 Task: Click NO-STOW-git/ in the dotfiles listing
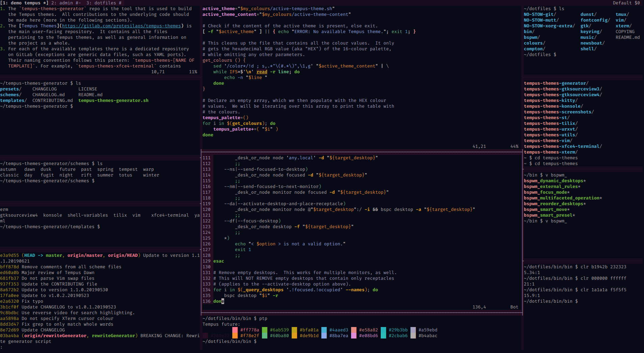(x=540, y=15)
